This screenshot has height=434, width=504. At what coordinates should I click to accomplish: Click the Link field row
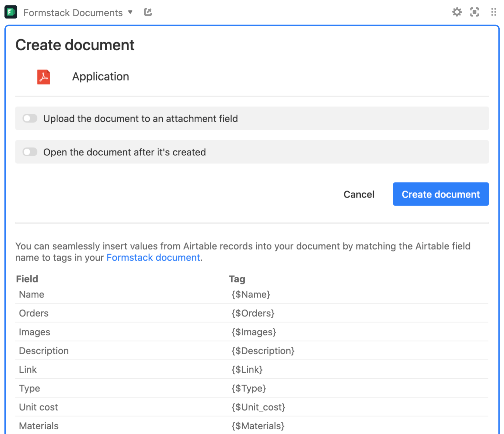[252, 370]
